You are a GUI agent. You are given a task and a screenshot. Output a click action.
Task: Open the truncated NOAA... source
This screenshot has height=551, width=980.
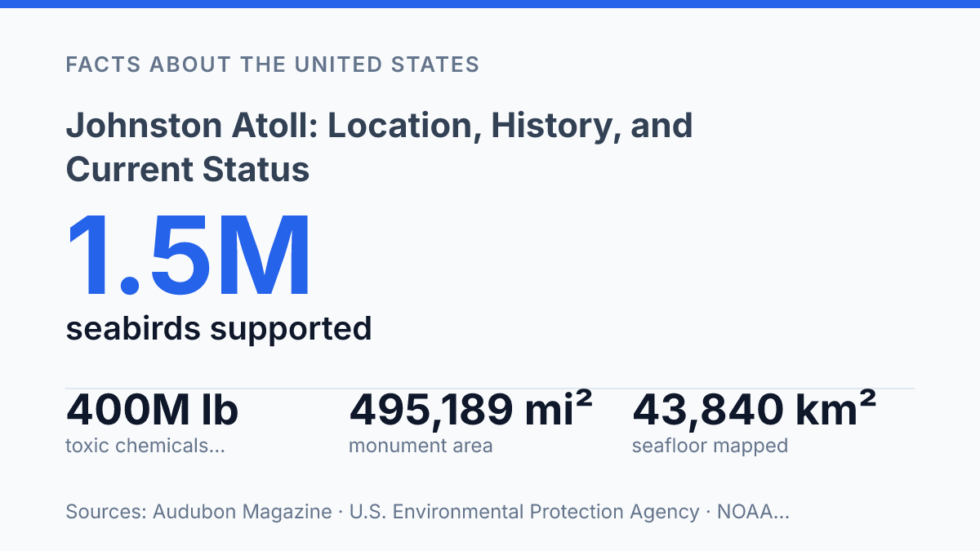[x=752, y=512]
